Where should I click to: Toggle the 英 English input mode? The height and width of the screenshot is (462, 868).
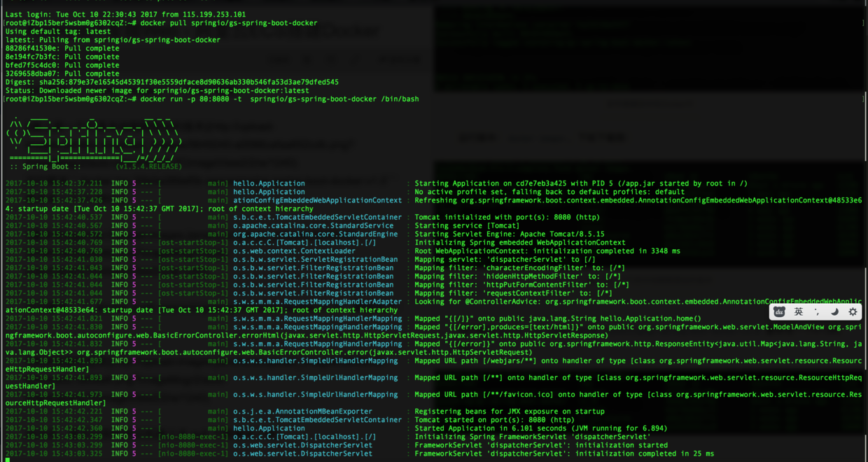(798, 312)
